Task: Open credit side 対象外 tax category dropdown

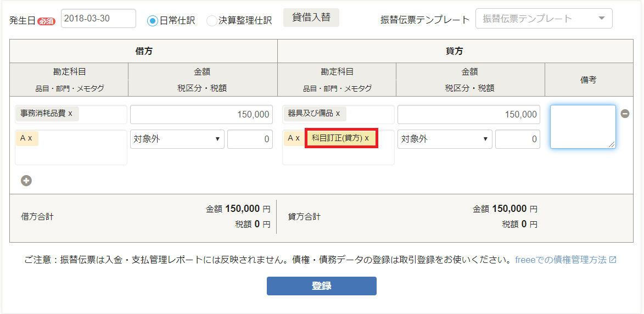Action: point(445,139)
